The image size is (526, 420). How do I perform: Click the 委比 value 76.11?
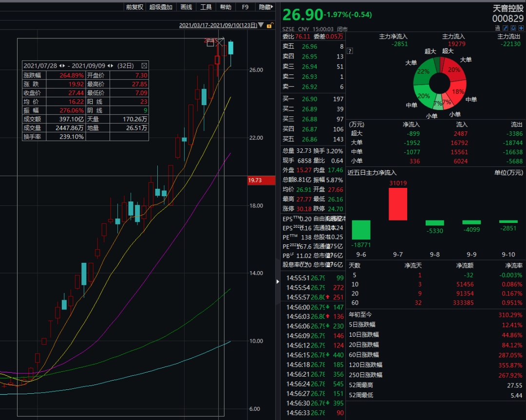click(302, 37)
